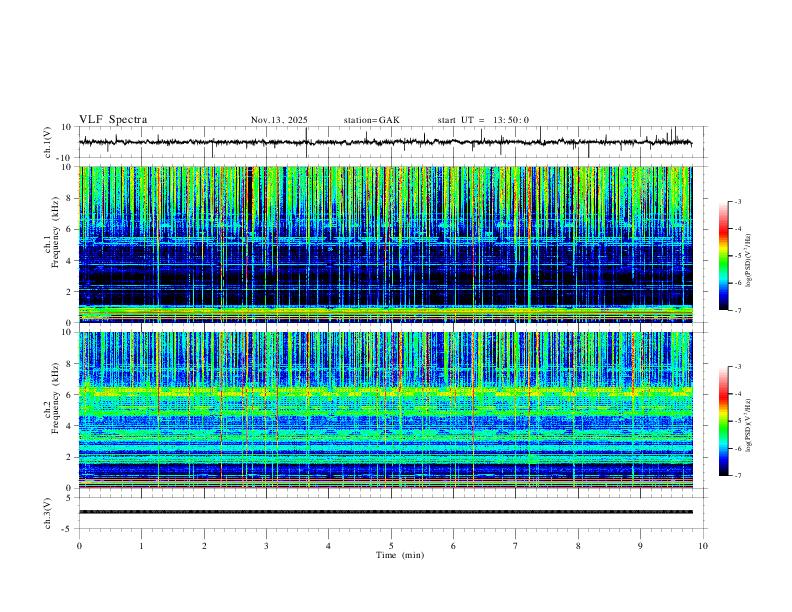The image size is (792, 612).
Task: Click the ch.3(V) axis label
Action: (x=48, y=513)
